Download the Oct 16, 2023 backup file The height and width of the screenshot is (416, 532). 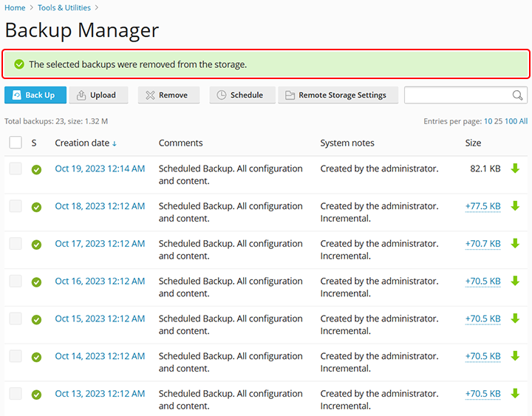coord(515,281)
